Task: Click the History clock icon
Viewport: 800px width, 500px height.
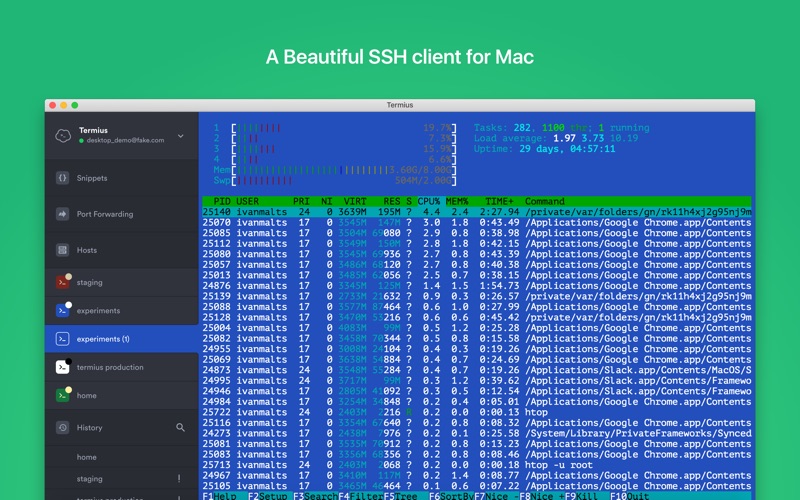Action: 62,427
